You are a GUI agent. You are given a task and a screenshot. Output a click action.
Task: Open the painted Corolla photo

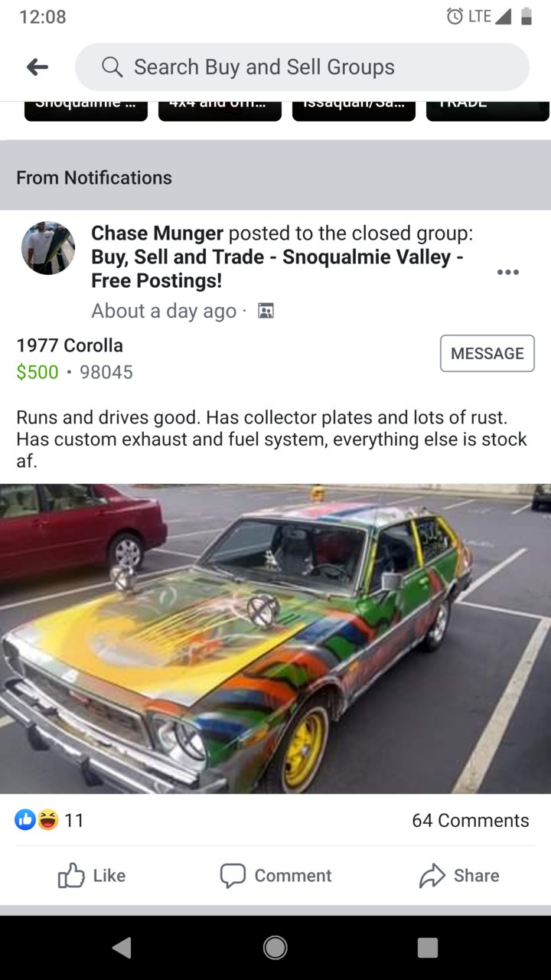(275, 639)
